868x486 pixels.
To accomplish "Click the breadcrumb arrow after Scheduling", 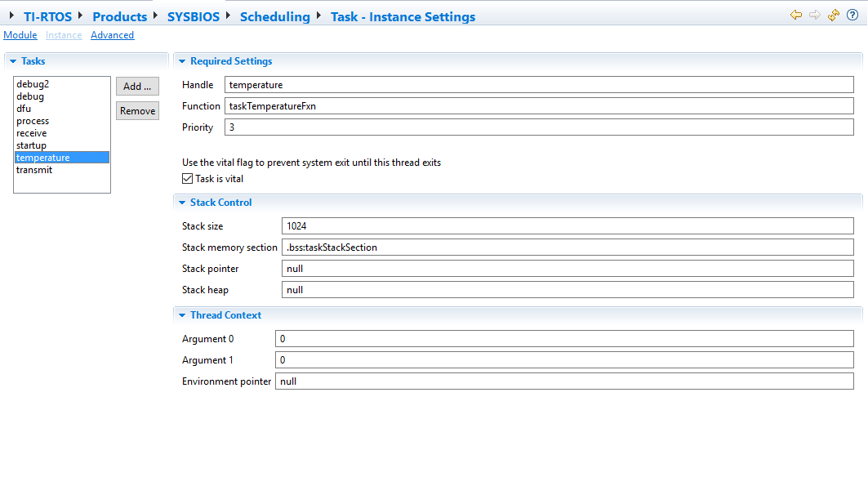I will click(x=320, y=16).
